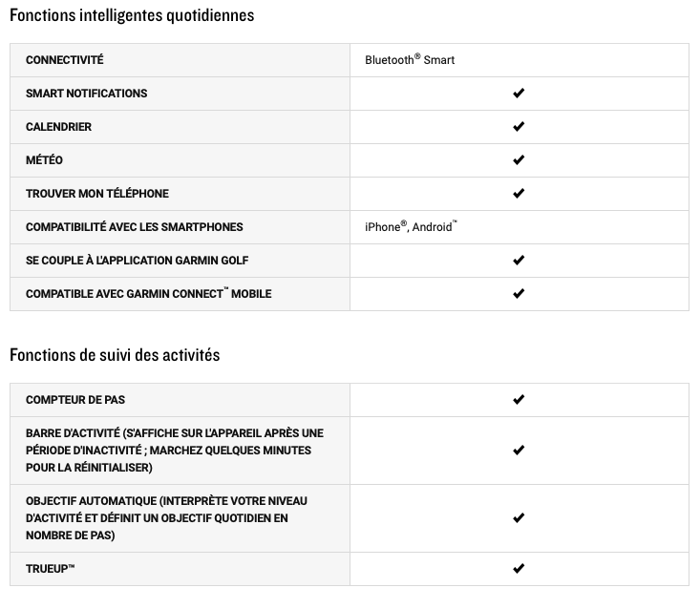Select the iPhone, Android compatibility text
The height and width of the screenshot is (609, 700).
[411, 226]
